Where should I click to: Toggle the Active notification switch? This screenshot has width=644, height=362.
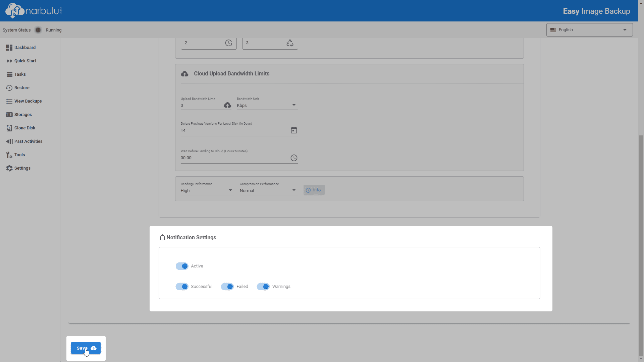point(182,266)
